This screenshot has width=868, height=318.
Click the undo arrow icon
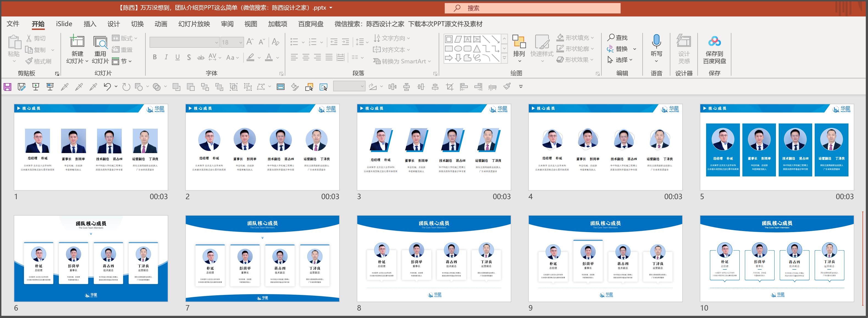[x=107, y=87]
